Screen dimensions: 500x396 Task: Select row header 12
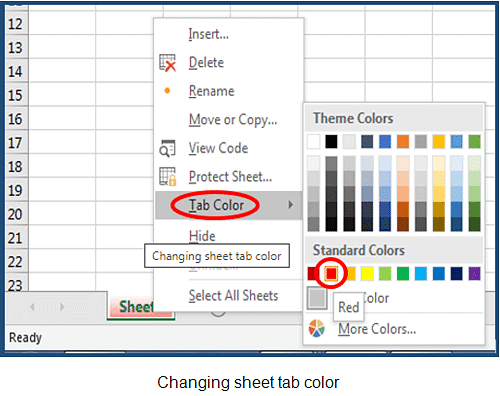(x=17, y=23)
